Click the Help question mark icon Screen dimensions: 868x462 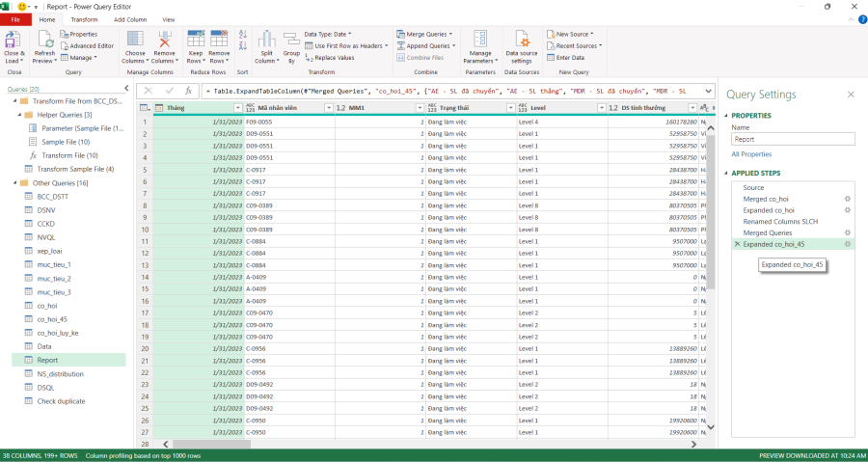[x=862, y=19]
